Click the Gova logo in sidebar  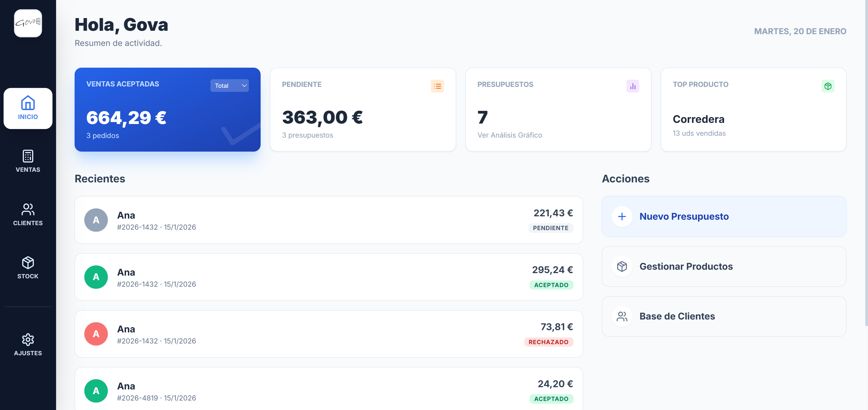28,23
